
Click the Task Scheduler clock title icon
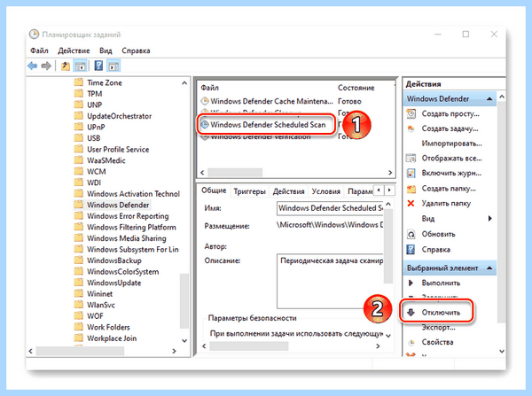(34, 35)
